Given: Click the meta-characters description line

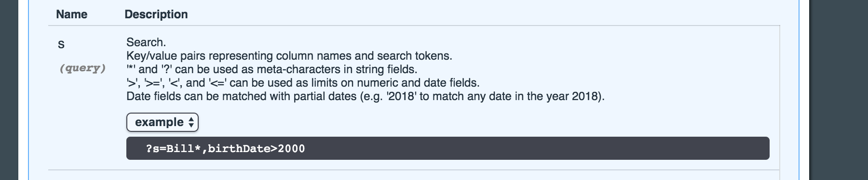Looking at the screenshot, I should click(x=271, y=69).
